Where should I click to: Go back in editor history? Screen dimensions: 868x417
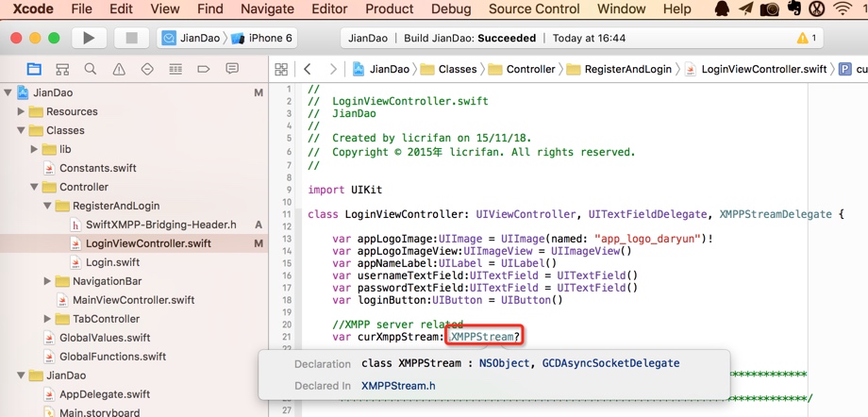(308, 69)
